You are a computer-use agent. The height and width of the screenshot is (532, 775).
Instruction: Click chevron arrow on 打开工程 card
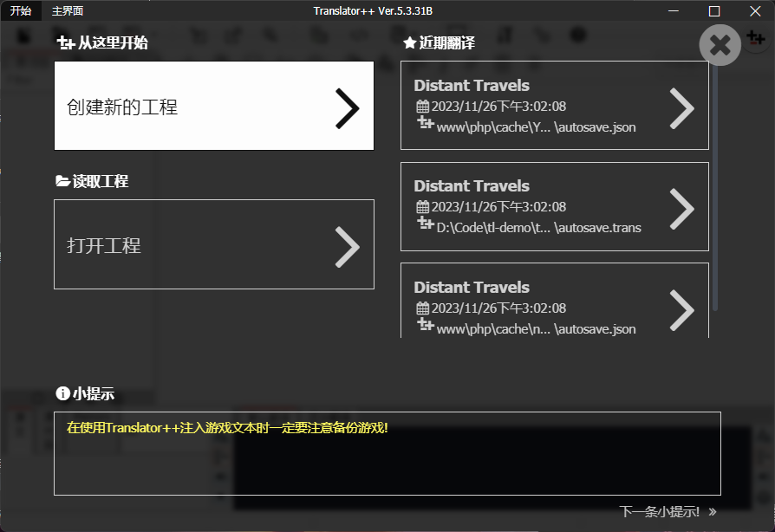coord(347,247)
